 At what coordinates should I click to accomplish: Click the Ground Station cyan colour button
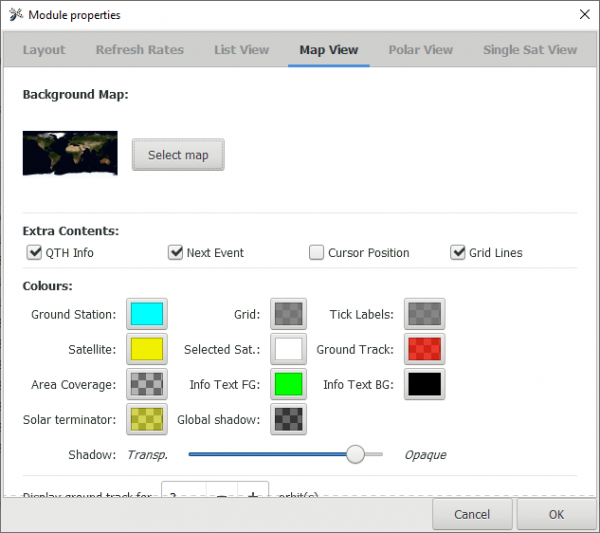147,314
